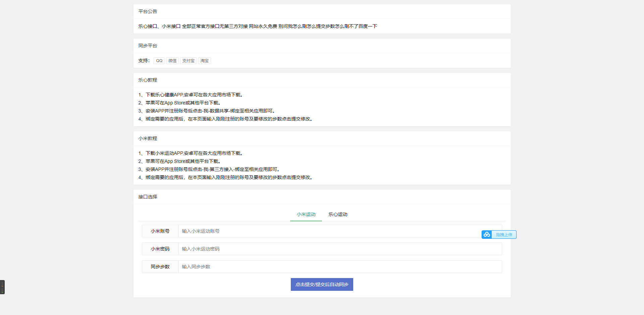Focus the 输入小米运动账号 input field
Viewport: 644px width, 315px height.
[x=340, y=231]
